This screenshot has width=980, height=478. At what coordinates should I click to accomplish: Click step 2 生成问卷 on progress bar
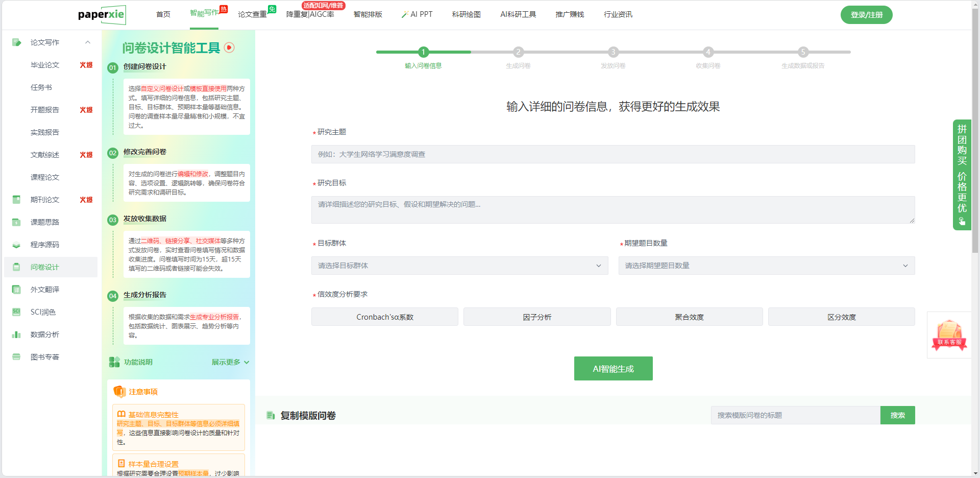518,52
